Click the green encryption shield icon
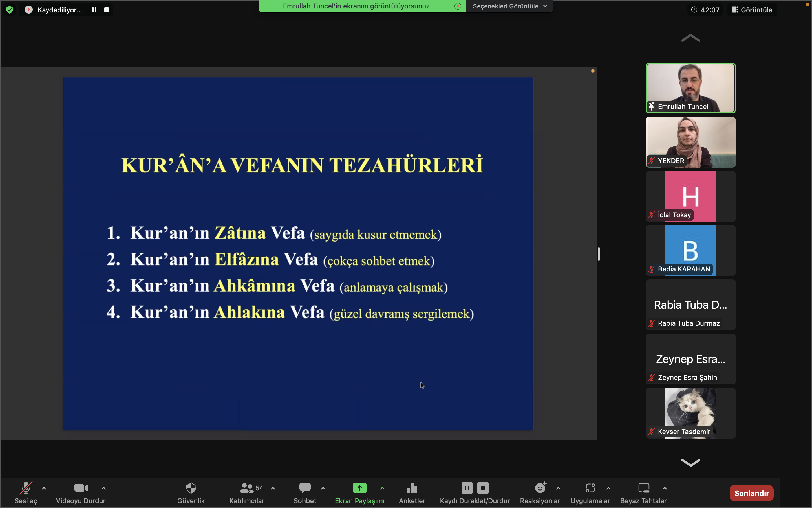The width and height of the screenshot is (812, 508). point(10,10)
